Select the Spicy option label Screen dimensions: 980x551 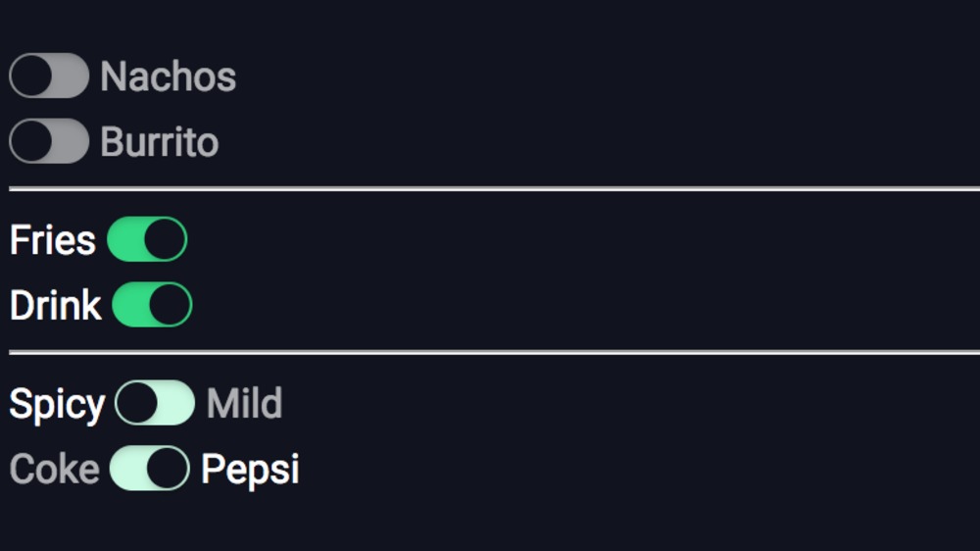[x=57, y=404]
